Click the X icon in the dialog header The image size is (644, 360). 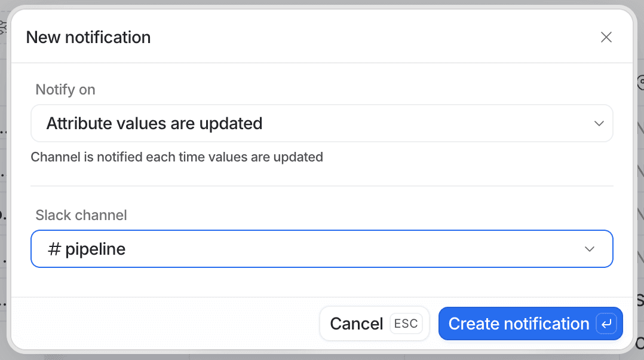point(606,37)
